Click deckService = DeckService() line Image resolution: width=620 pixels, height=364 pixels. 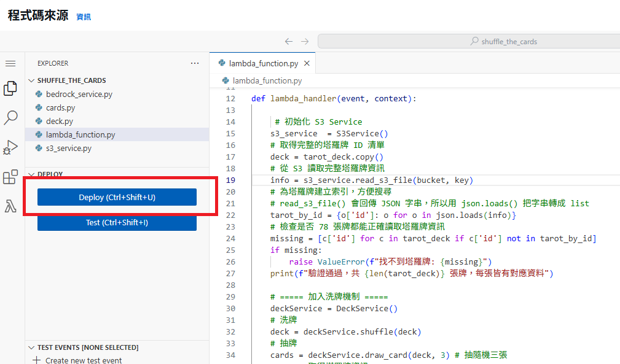coord(334,308)
